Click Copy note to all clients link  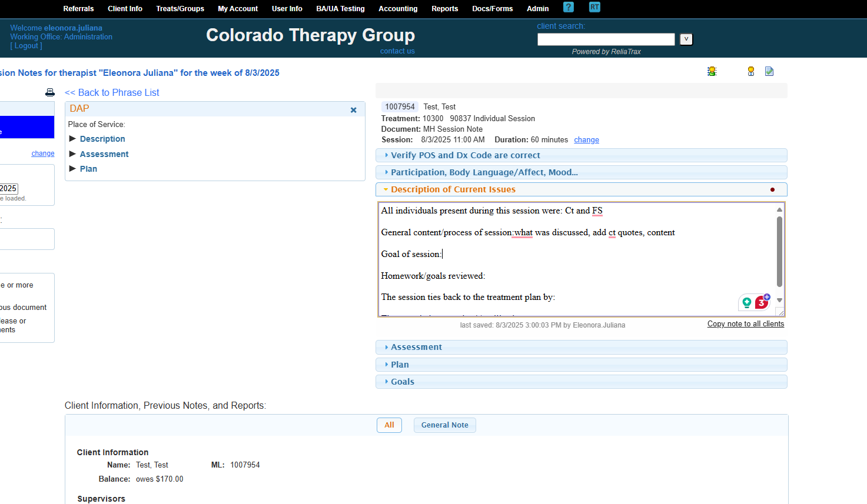[x=745, y=324]
